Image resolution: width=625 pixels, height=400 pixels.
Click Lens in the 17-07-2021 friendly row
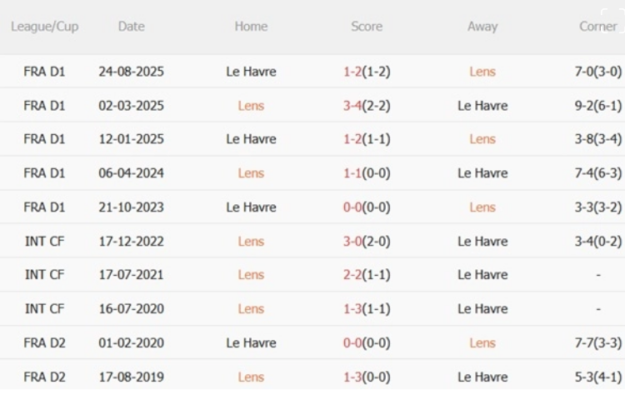(251, 275)
